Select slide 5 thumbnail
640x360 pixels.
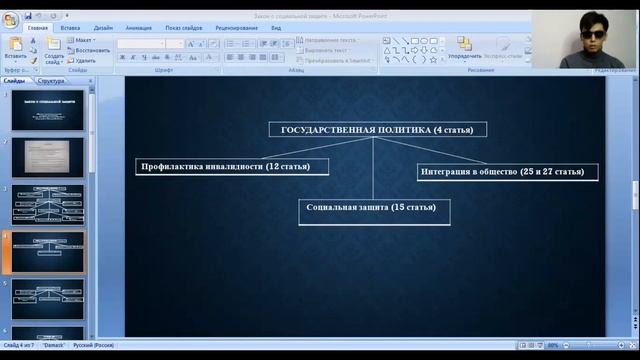pos(48,300)
